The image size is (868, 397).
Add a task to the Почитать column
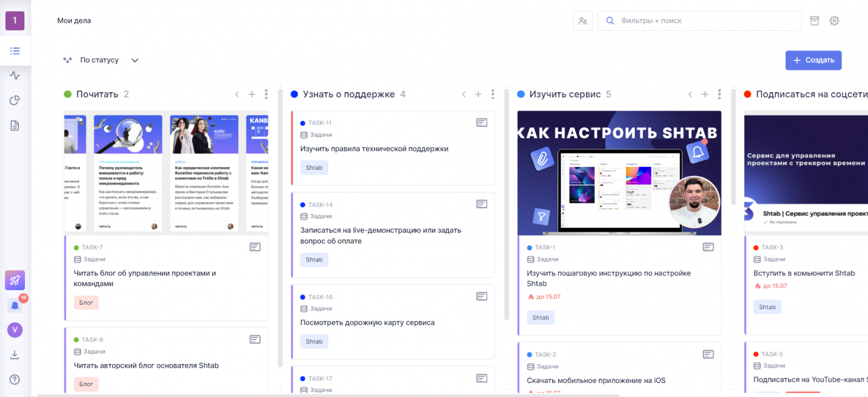252,94
